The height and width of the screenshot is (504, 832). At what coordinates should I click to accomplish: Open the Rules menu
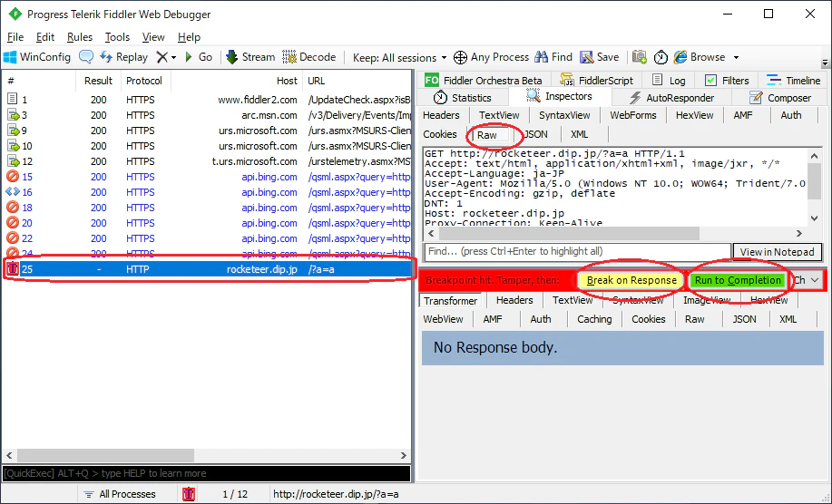[80, 37]
